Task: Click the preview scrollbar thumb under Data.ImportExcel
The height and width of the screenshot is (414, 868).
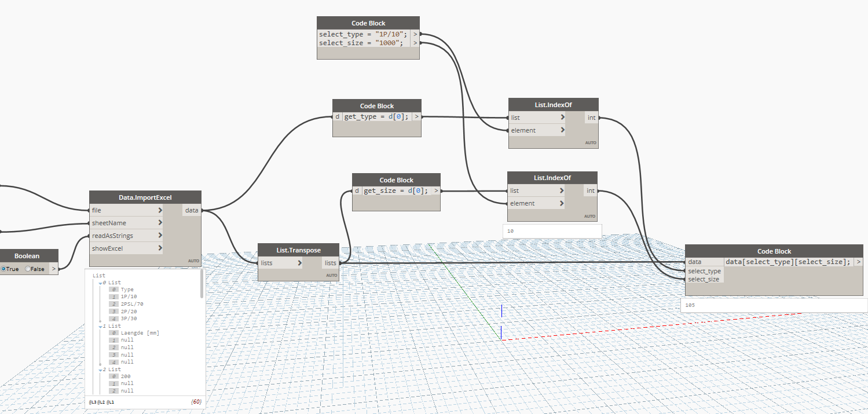Action: click(x=202, y=284)
